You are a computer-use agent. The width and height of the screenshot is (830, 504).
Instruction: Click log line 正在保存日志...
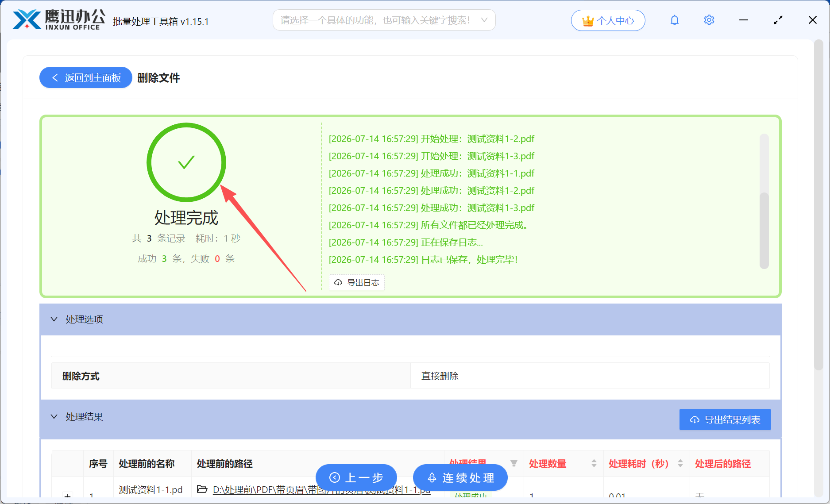click(405, 242)
